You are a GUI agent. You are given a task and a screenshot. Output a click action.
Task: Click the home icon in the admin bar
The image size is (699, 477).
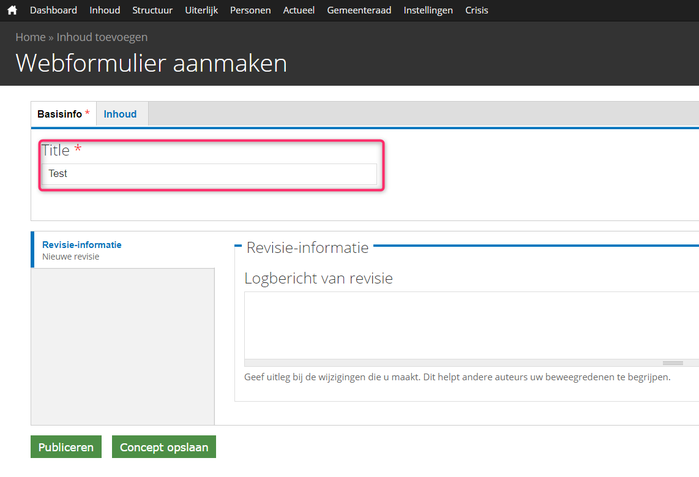pos(12,10)
